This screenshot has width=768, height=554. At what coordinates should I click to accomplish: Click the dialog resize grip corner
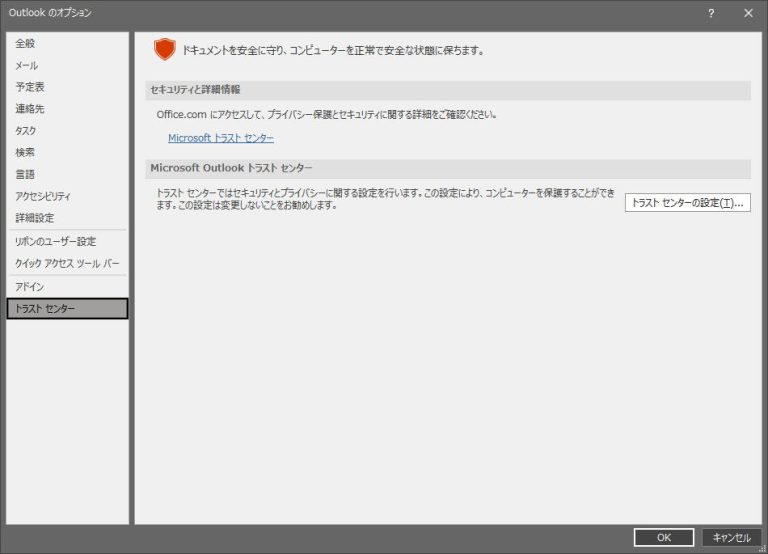(x=763, y=549)
